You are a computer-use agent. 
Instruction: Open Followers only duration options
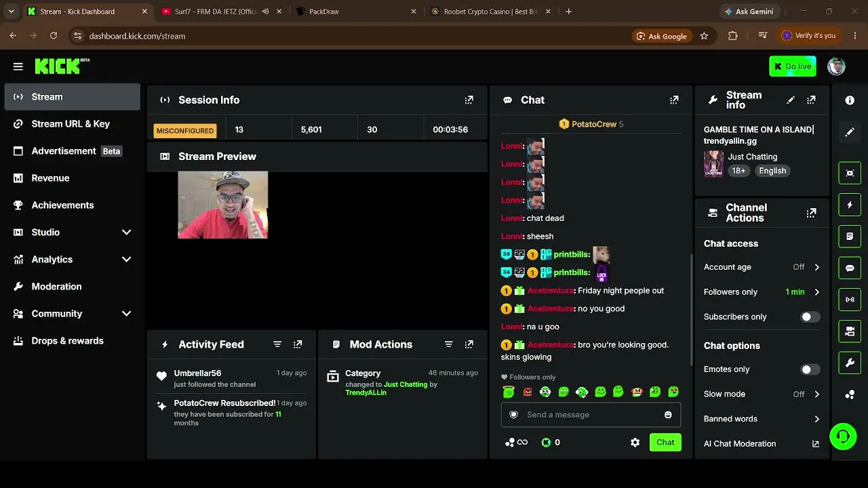(x=762, y=292)
